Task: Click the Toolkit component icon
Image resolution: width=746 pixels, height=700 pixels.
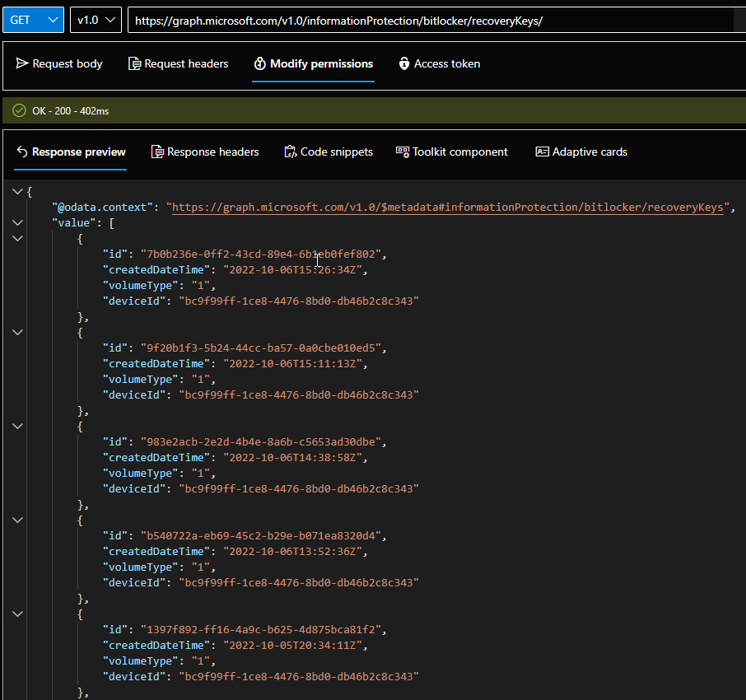Action: [403, 152]
